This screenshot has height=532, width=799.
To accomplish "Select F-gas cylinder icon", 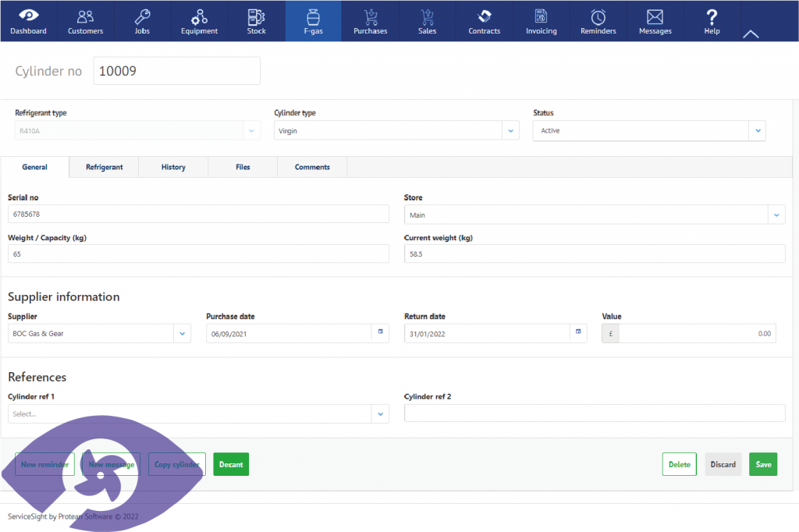I will pyautogui.click(x=314, y=17).
